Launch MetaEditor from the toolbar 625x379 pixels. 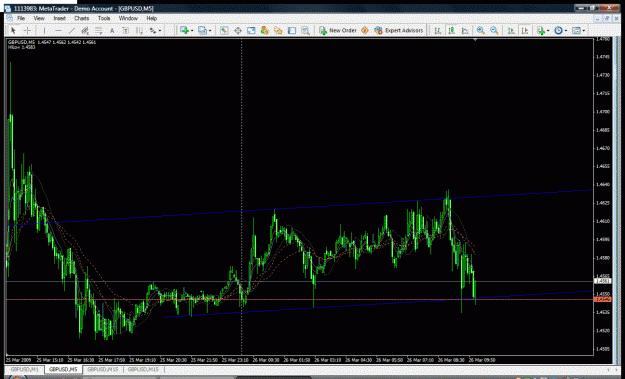click(x=365, y=30)
